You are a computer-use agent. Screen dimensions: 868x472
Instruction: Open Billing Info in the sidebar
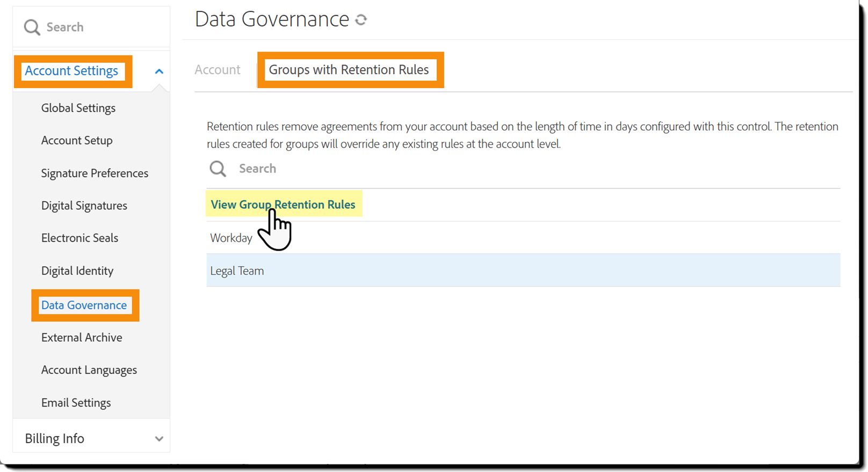click(x=55, y=439)
